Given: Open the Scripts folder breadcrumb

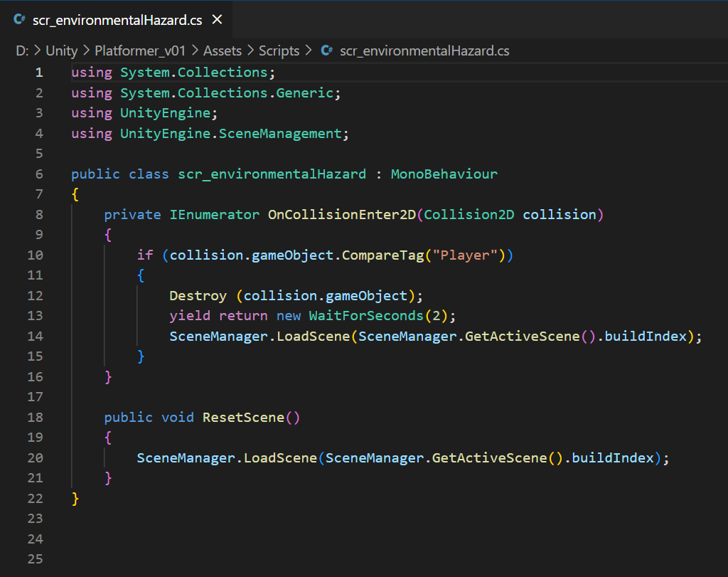Looking at the screenshot, I should pyautogui.click(x=279, y=51).
